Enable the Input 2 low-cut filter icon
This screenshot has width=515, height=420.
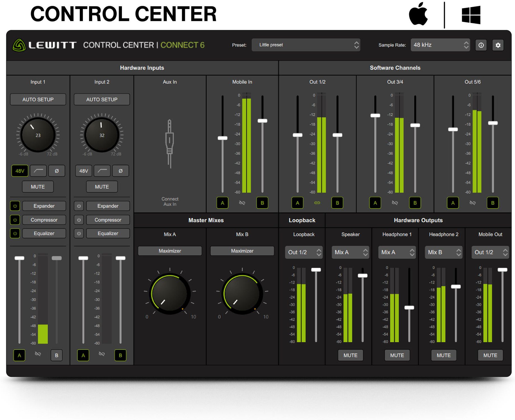click(102, 171)
